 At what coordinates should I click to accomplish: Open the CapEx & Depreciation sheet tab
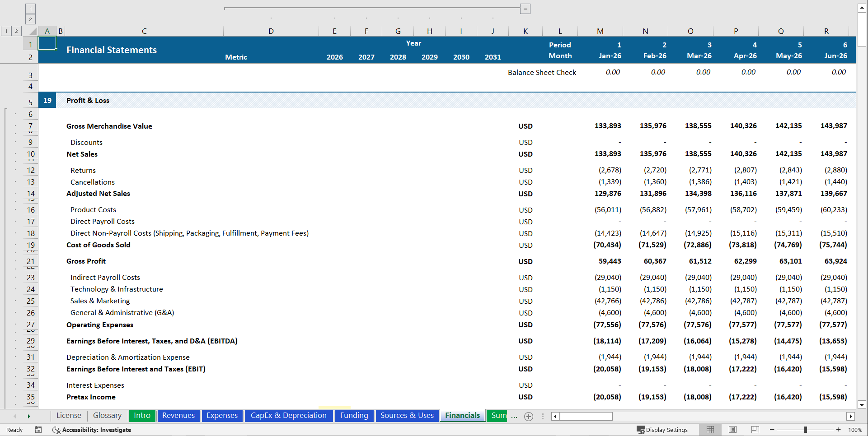point(289,416)
